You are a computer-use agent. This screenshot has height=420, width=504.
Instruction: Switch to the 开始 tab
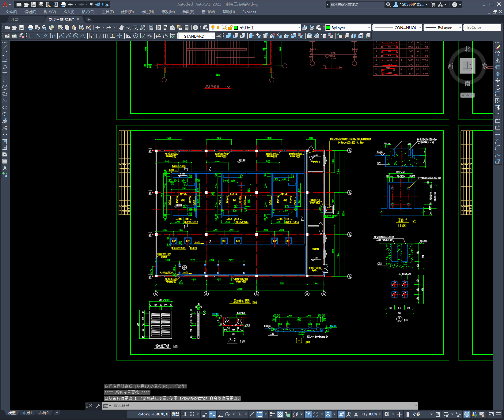(x=15, y=19)
